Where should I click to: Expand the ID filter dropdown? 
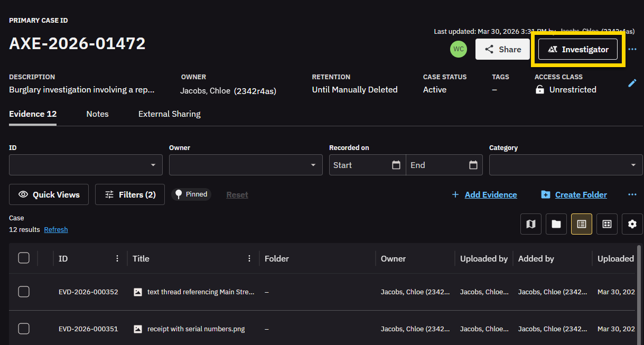point(86,165)
